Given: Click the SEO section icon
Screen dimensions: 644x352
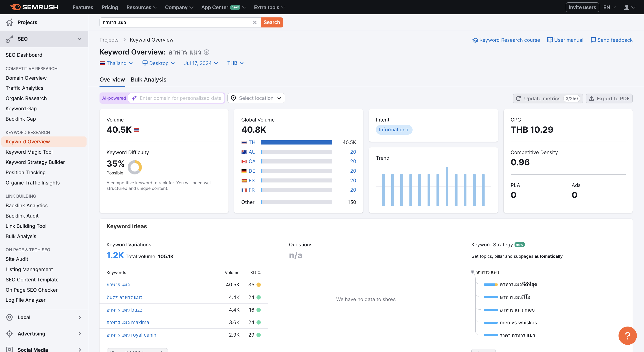Looking at the screenshot, I should (9, 39).
